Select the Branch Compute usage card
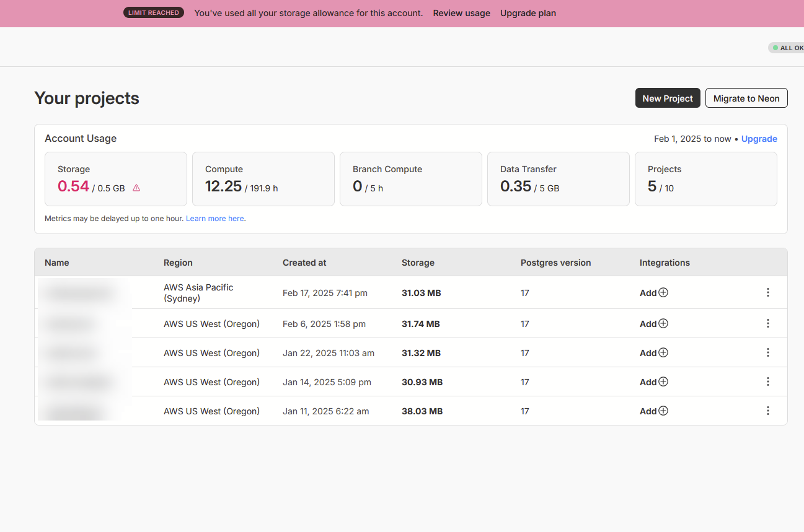This screenshot has height=532, width=804. point(411,179)
